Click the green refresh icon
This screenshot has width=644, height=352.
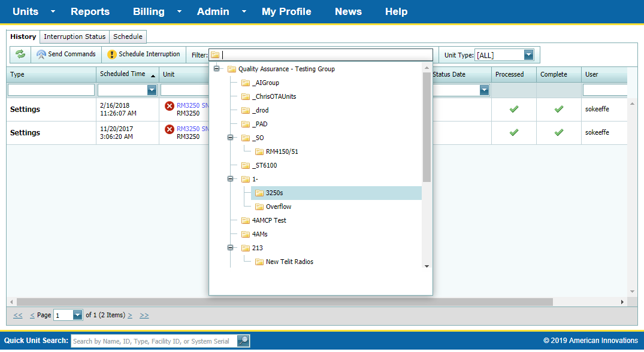20,54
